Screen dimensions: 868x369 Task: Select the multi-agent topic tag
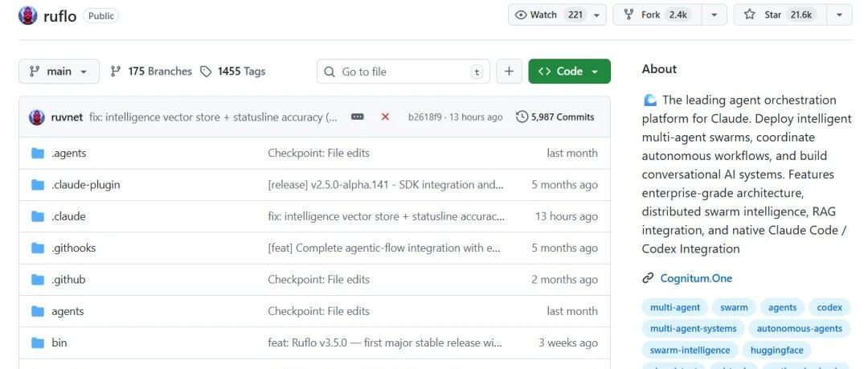[675, 307]
